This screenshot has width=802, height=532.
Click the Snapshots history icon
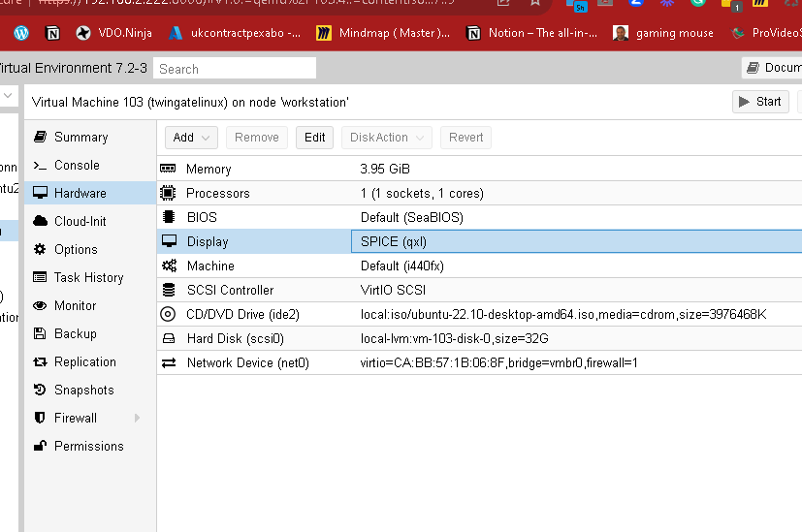pos(40,390)
